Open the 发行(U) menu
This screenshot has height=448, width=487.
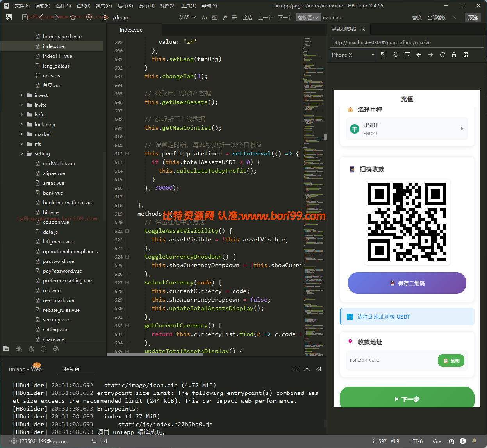[146, 5]
